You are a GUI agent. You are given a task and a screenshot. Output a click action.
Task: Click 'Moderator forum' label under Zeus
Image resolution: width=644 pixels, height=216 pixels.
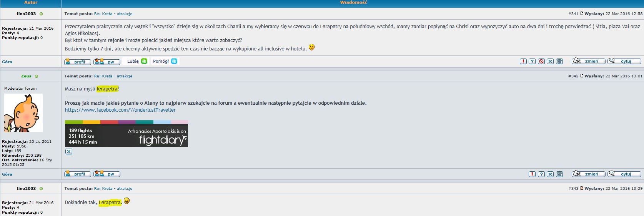click(20, 88)
